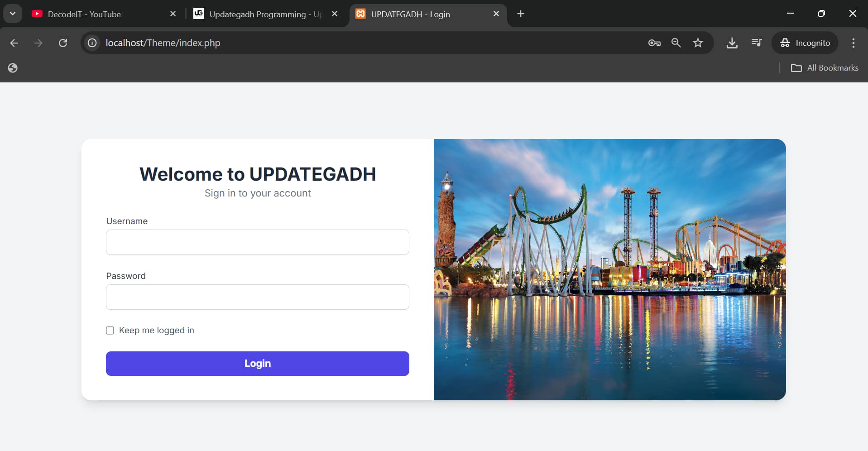
Task: Reload the current page
Action: coord(63,43)
